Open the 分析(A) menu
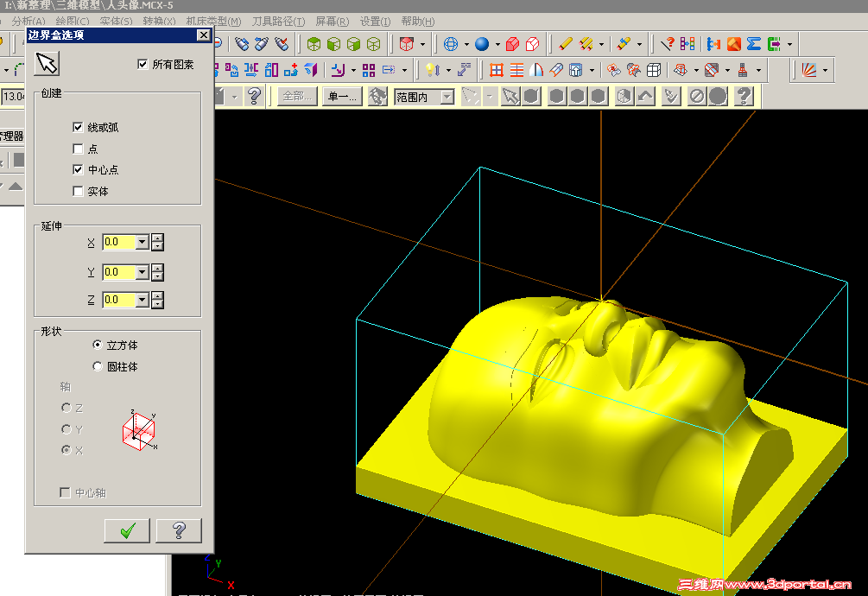The image size is (868, 596). pos(29,22)
